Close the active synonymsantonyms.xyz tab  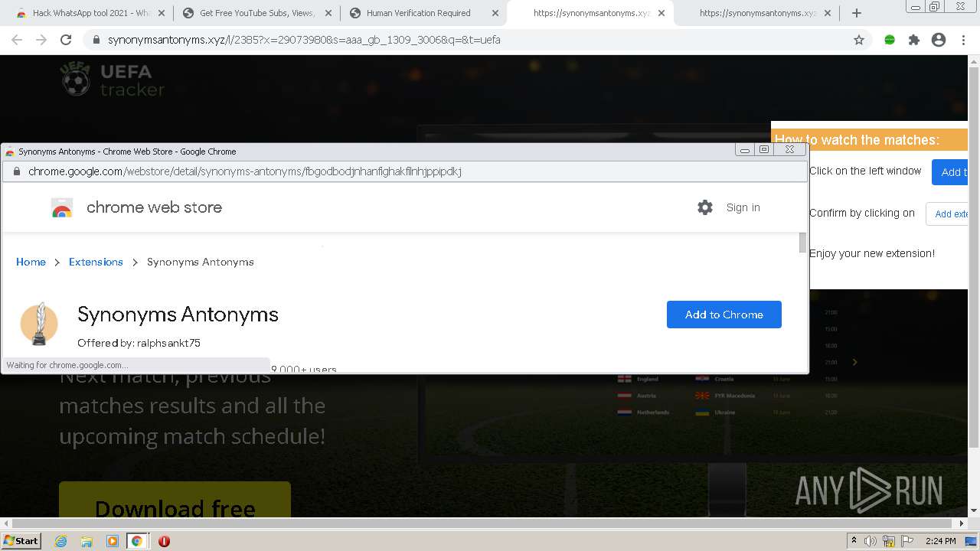point(661,13)
